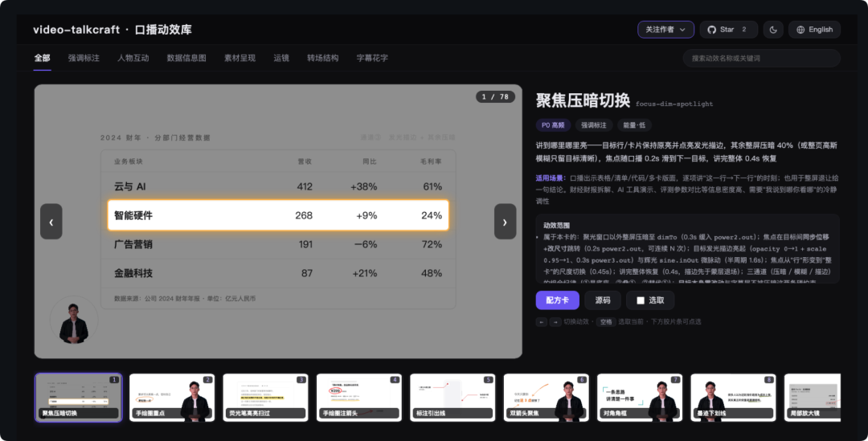Click the 空格 key hint
868x441 pixels.
point(606,322)
